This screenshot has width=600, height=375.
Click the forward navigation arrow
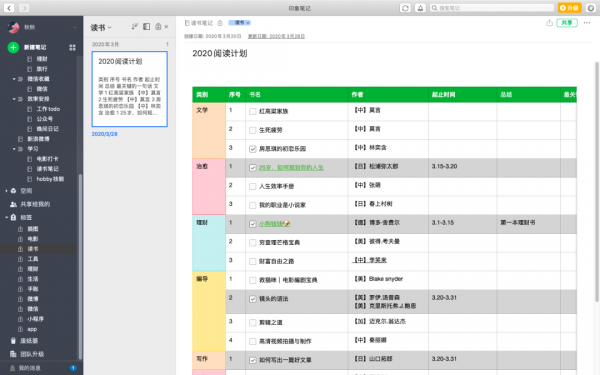point(24,8)
